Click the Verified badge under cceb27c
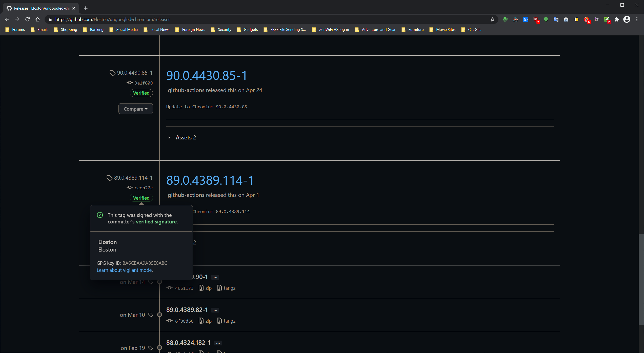The image size is (644, 353). (141, 198)
